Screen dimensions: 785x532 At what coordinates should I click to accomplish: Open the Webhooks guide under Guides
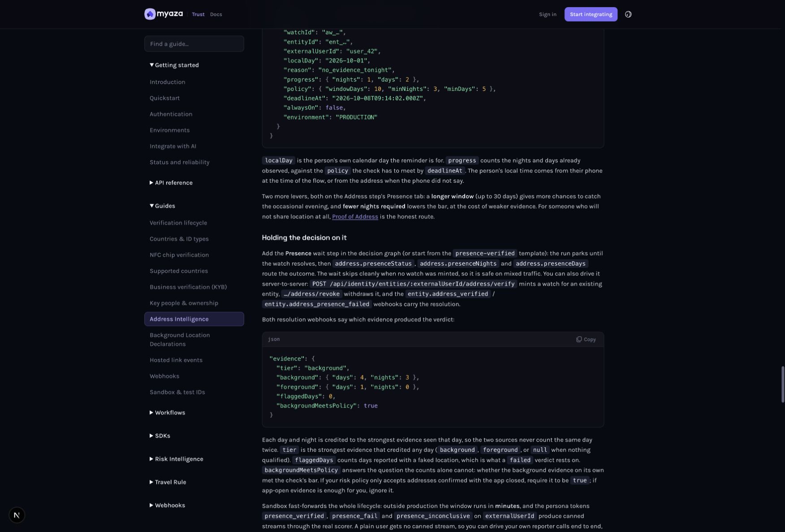(164, 377)
